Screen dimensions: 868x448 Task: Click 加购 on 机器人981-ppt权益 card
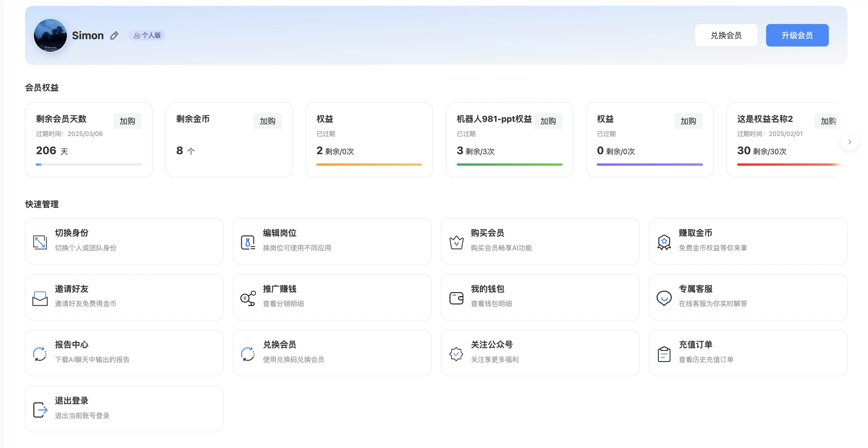[x=548, y=121]
